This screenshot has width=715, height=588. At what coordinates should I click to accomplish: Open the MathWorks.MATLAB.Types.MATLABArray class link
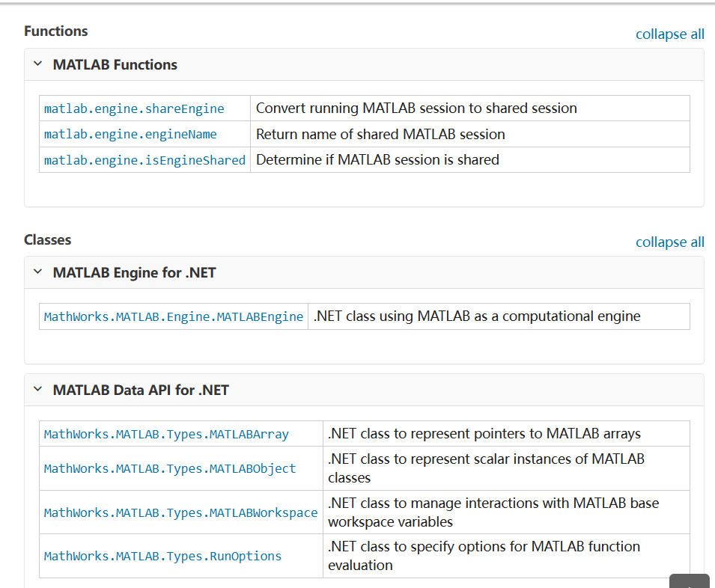coord(166,434)
